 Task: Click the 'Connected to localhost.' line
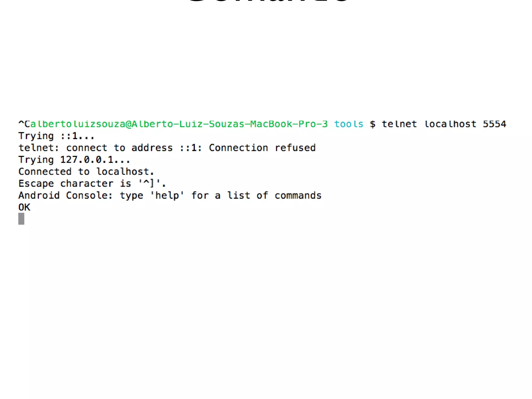click(x=86, y=172)
